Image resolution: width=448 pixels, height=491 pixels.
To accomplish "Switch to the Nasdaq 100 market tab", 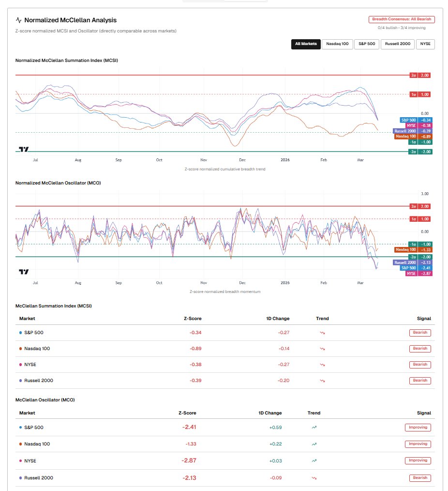I will [x=336, y=44].
